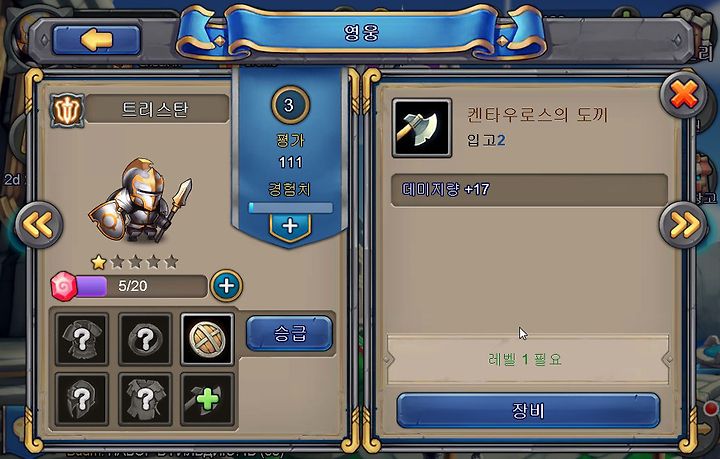Add experience with the plus shield button
This screenshot has width=720, height=459.
click(290, 227)
